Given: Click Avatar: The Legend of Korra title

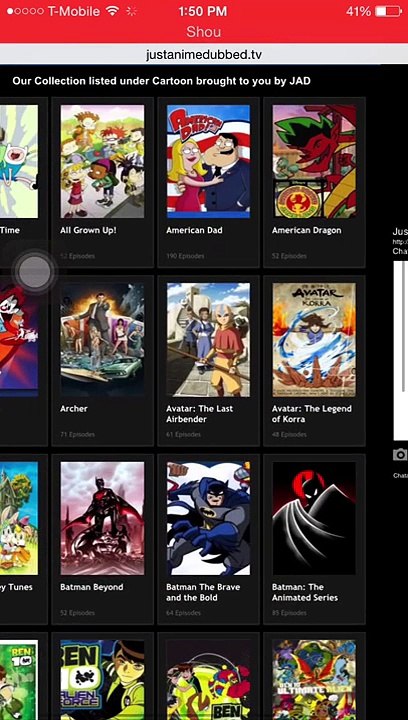Looking at the screenshot, I should [x=312, y=414].
